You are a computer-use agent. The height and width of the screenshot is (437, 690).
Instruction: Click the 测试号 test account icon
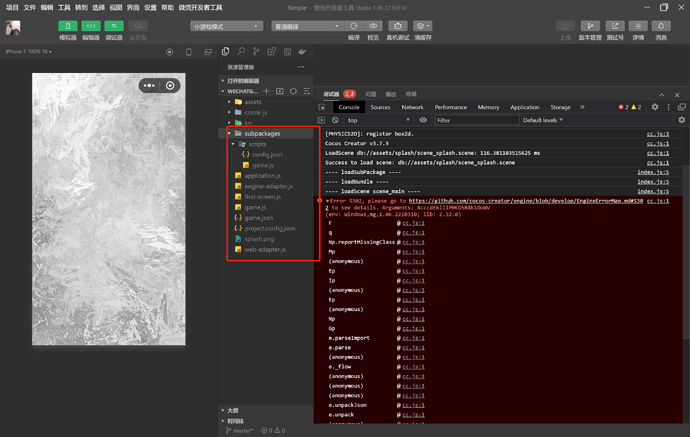pos(615,26)
